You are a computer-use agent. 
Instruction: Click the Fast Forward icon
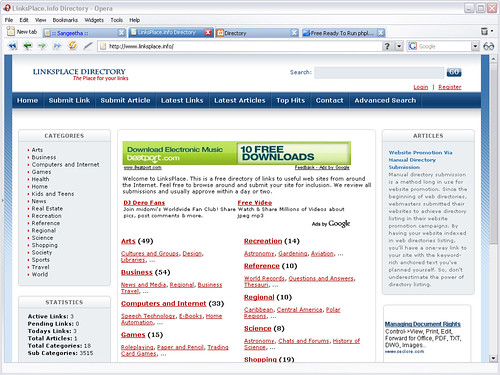click(x=57, y=46)
